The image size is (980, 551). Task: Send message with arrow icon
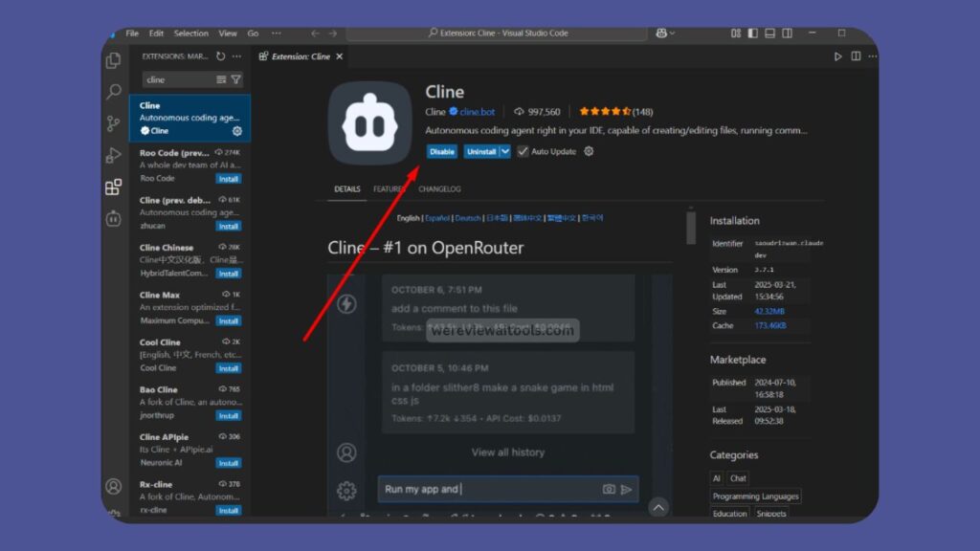tap(626, 489)
